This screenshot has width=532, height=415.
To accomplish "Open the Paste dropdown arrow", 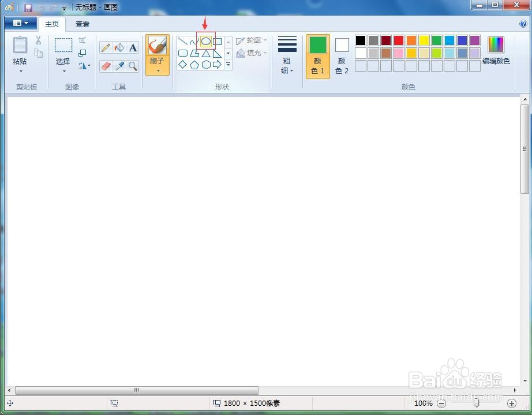I will pyautogui.click(x=21, y=71).
